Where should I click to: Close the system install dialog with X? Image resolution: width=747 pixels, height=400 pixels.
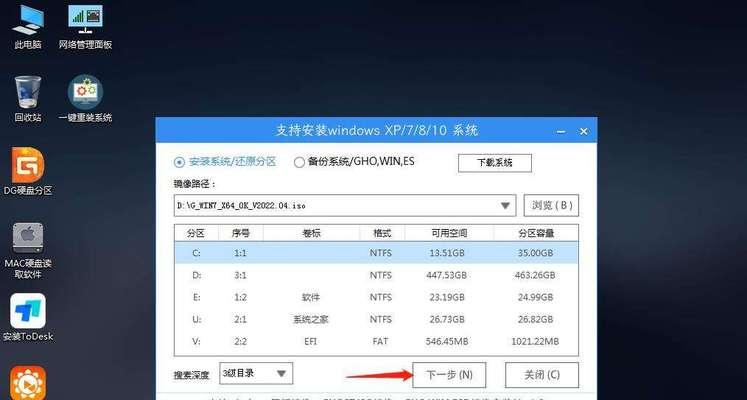click(584, 131)
